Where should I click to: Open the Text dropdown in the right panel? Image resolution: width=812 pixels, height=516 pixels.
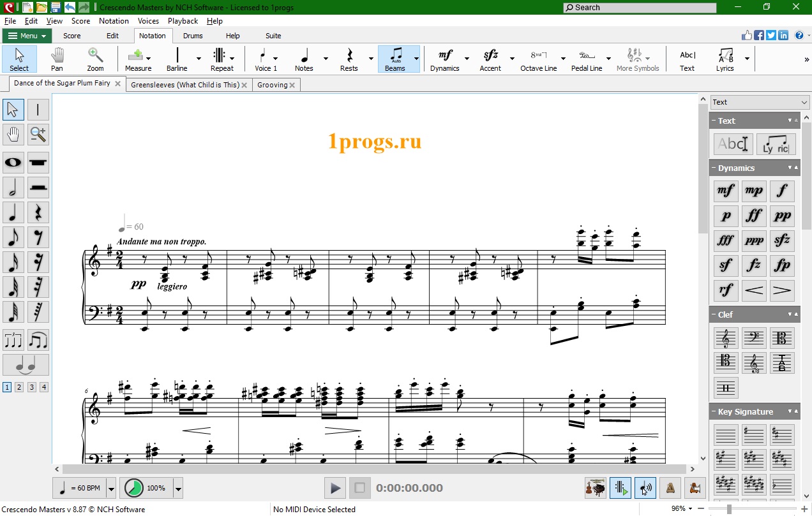pos(802,101)
